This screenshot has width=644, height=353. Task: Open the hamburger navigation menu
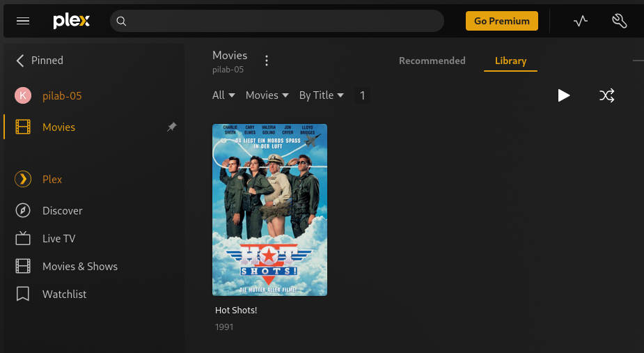23,21
